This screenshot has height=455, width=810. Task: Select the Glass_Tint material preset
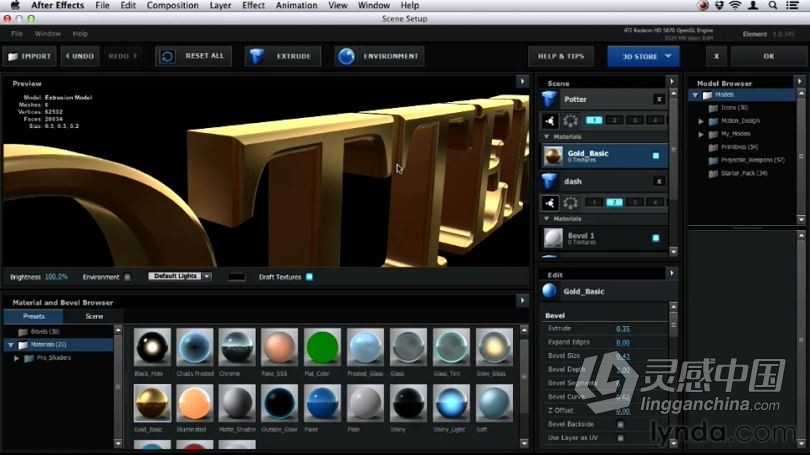[451, 347]
